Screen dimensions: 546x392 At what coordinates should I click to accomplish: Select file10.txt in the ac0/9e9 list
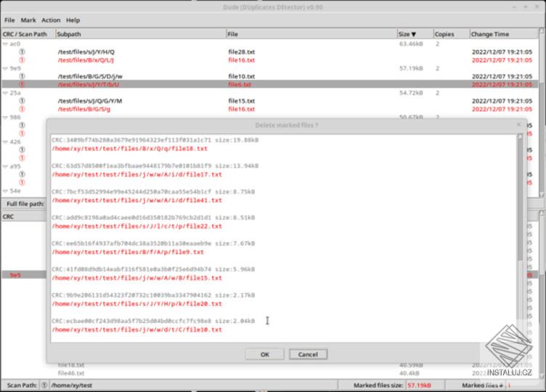point(242,76)
